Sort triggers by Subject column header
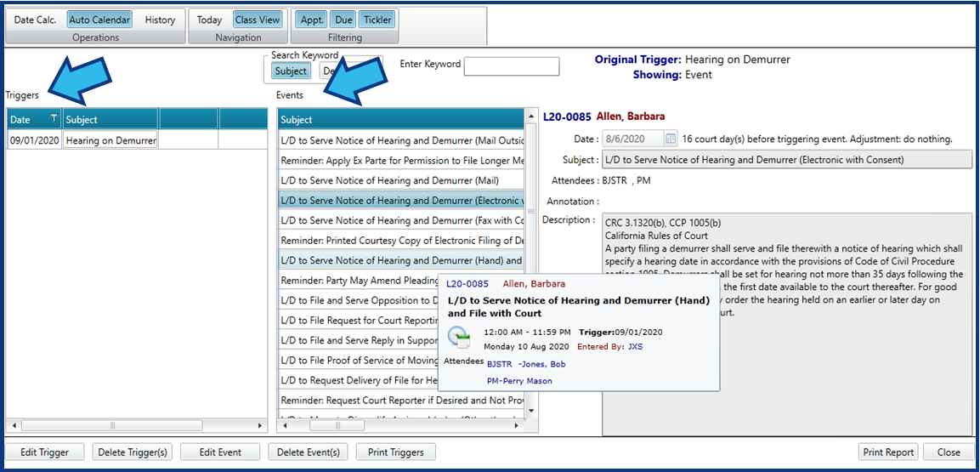 pos(110,119)
